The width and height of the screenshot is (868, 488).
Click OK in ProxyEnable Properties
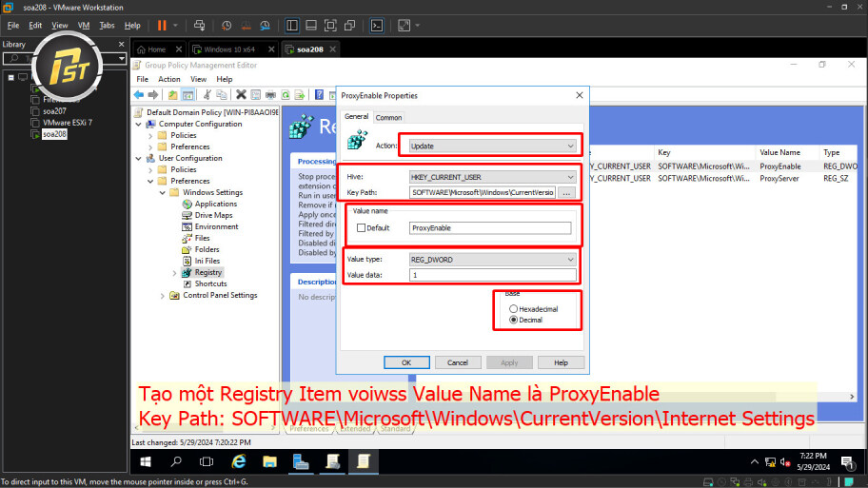click(x=406, y=362)
